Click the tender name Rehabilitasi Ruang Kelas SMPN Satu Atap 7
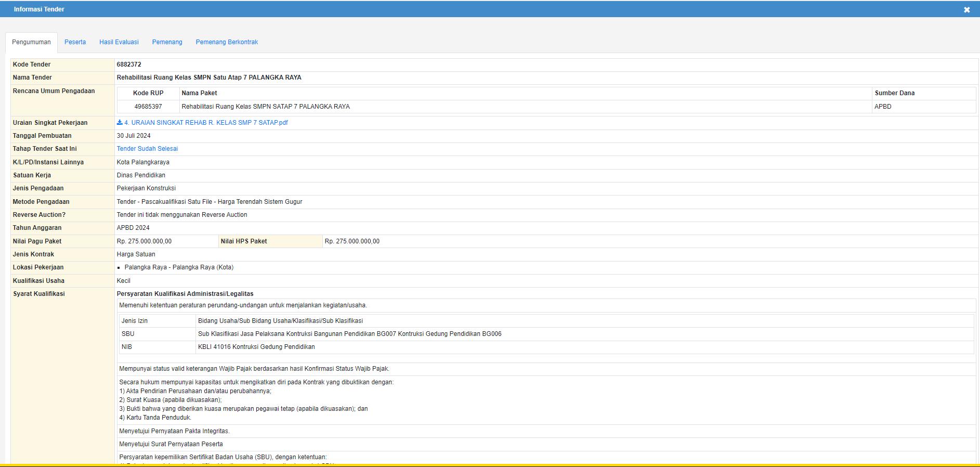980x467 pixels. (x=209, y=77)
